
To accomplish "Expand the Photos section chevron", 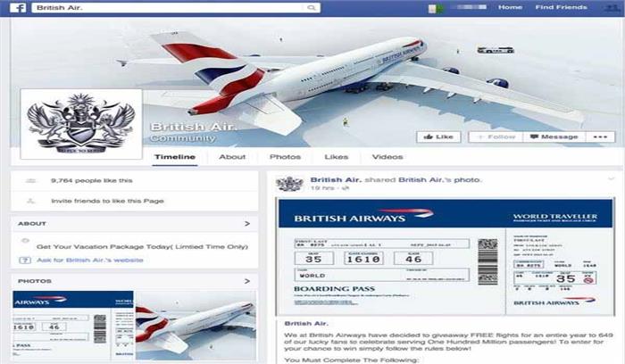I will (x=247, y=281).
